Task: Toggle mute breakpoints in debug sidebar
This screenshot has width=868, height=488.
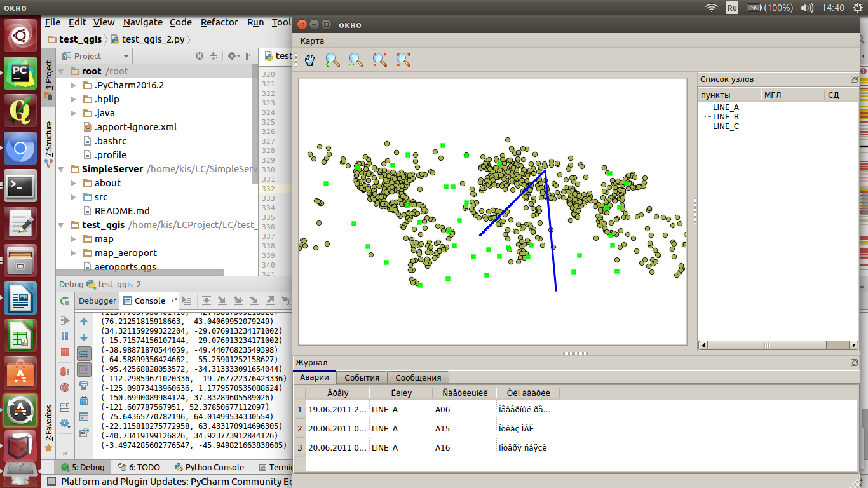Action: [65, 387]
